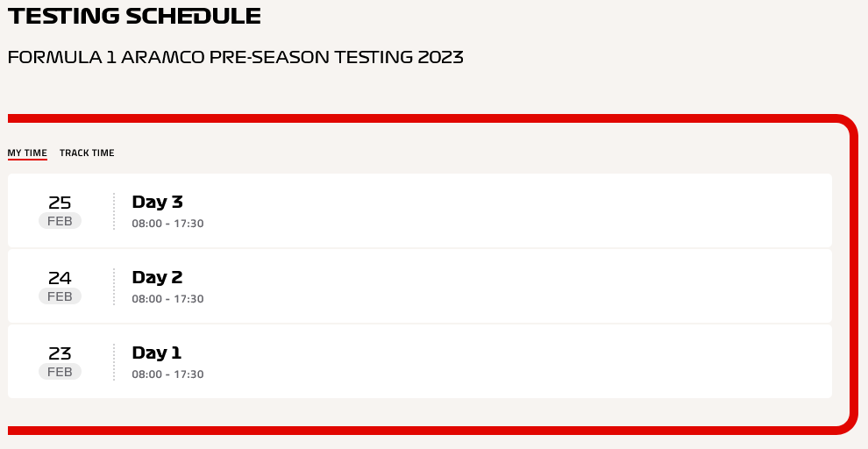
Task: Select the 08:00 - 17:30 time for Day 1
Action: click(167, 374)
